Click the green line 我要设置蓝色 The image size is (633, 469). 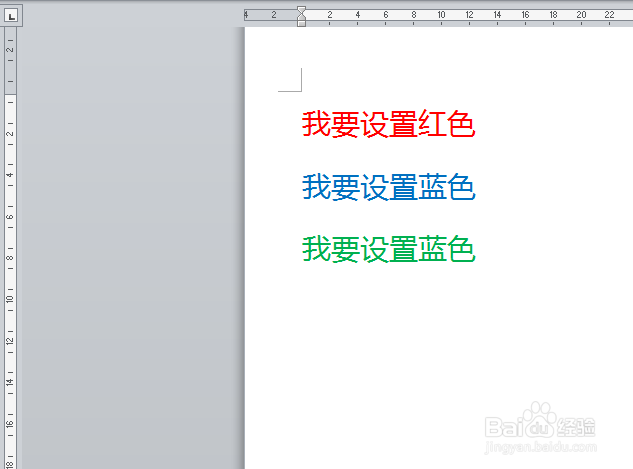[389, 249]
